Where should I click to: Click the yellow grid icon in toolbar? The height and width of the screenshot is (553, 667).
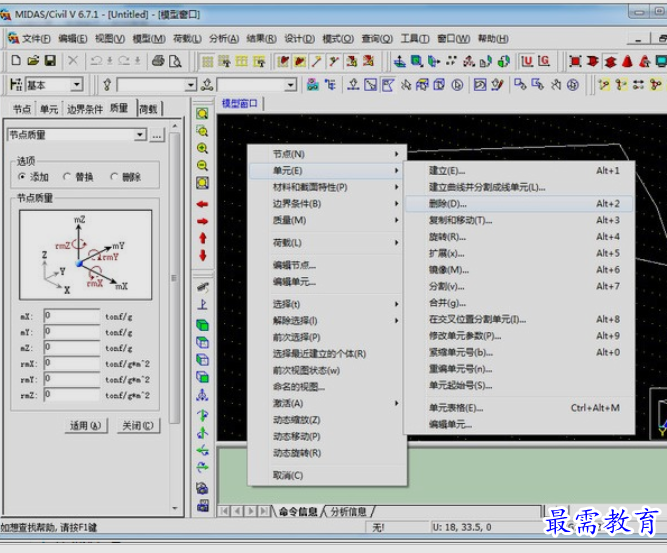click(208, 61)
